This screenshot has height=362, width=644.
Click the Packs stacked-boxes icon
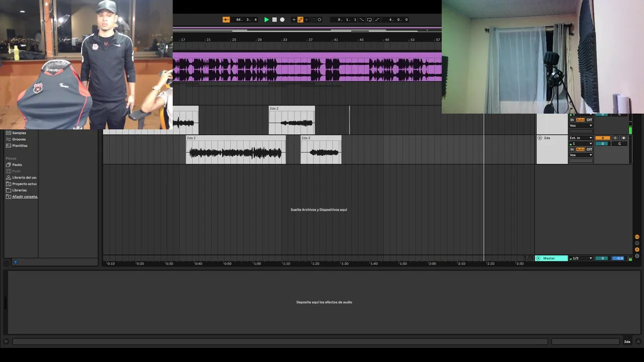[x=8, y=165]
